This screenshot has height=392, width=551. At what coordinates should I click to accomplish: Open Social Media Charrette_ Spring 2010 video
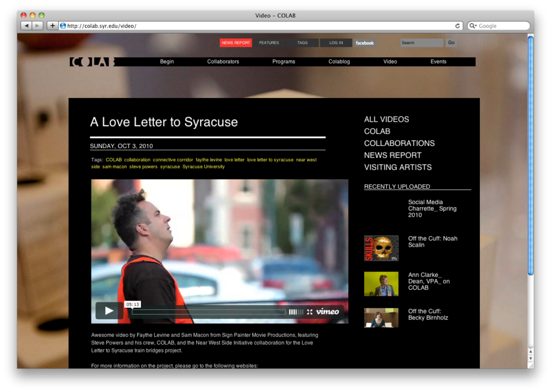(x=432, y=209)
